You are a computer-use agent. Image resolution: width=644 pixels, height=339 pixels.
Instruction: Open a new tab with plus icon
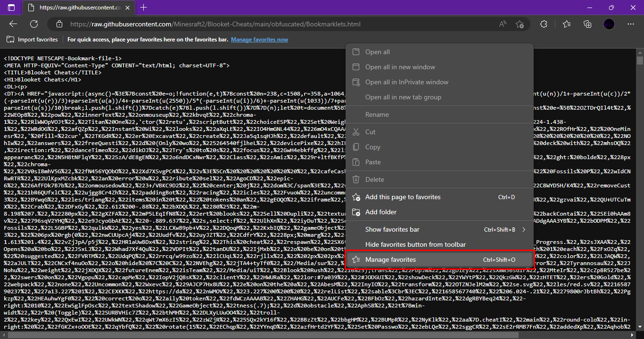pos(144,8)
